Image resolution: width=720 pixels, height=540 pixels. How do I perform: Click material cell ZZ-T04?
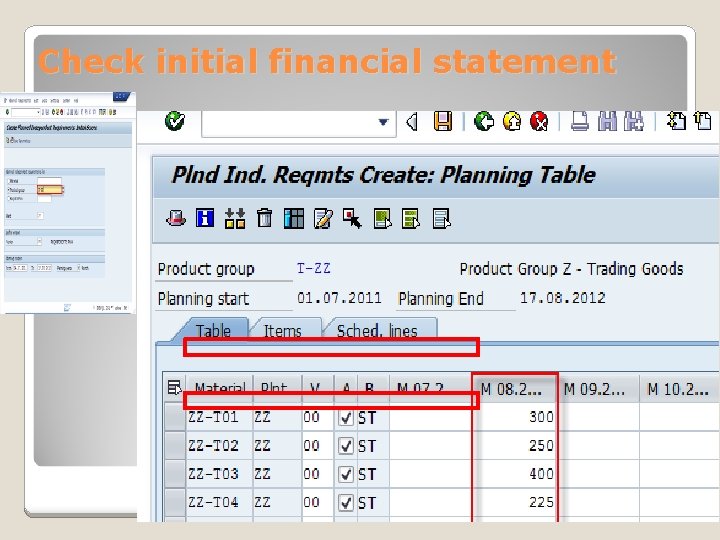219,502
